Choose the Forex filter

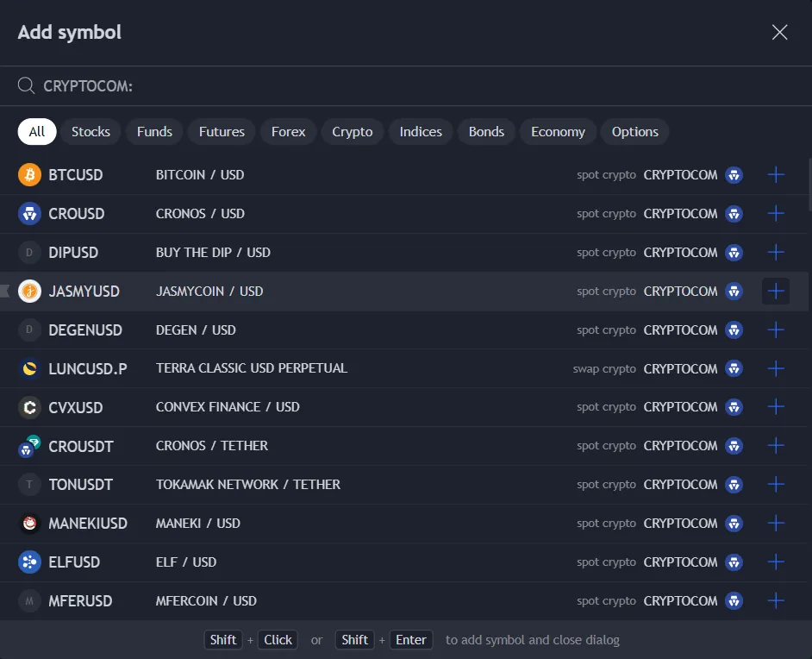(289, 132)
